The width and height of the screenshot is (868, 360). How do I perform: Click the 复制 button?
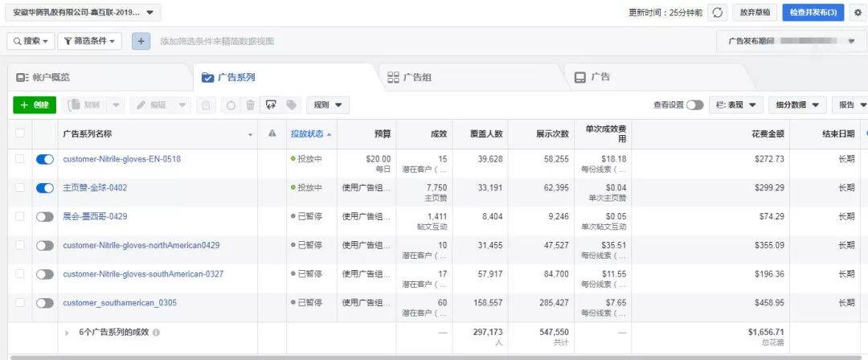click(84, 104)
